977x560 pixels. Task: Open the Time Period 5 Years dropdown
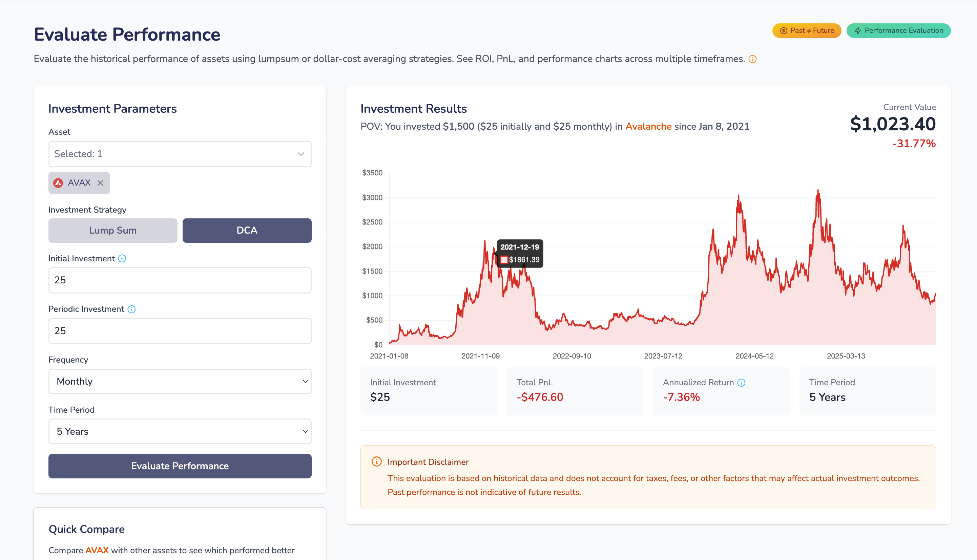tap(180, 432)
